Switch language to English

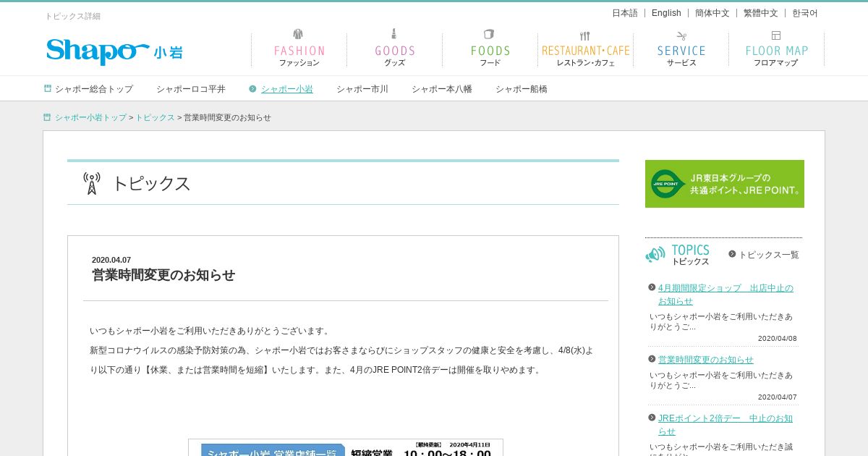(666, 13)
